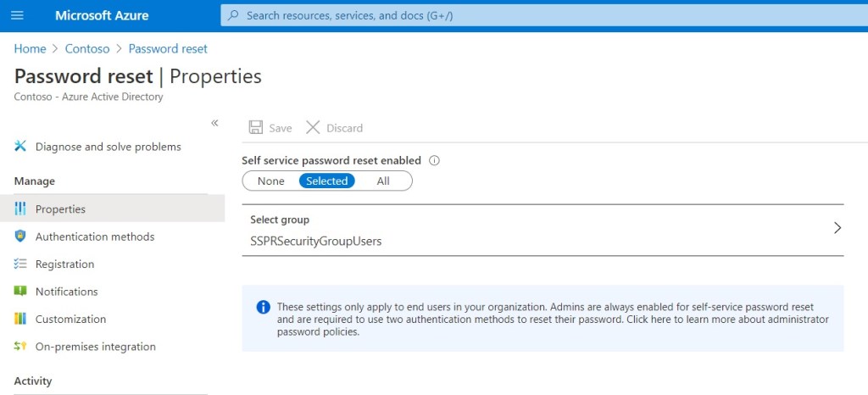Set self service password reset to None

click(271, 181)
